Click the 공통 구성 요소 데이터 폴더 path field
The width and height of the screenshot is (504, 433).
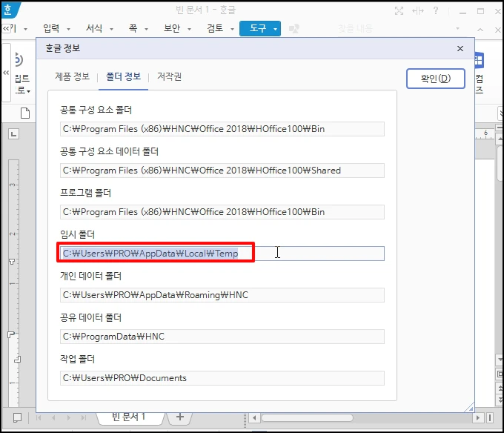pos(222,171)
